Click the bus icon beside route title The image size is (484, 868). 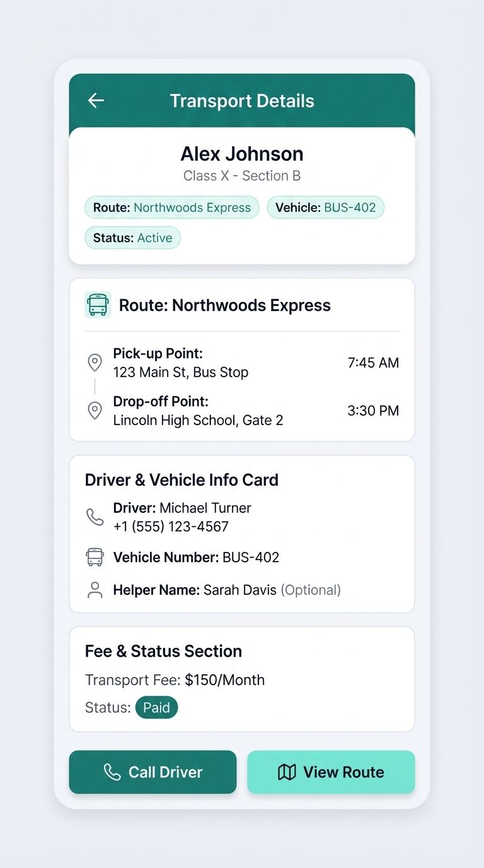98,305
